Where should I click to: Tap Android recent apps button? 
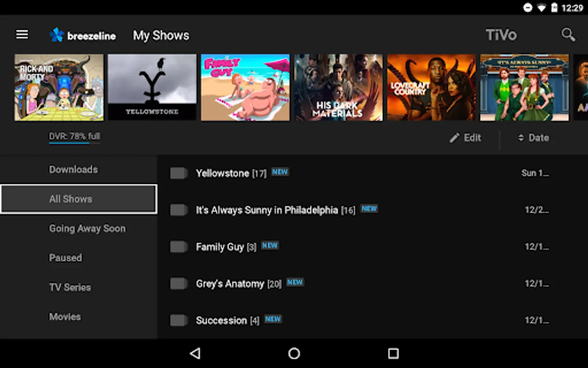[393, 353]
